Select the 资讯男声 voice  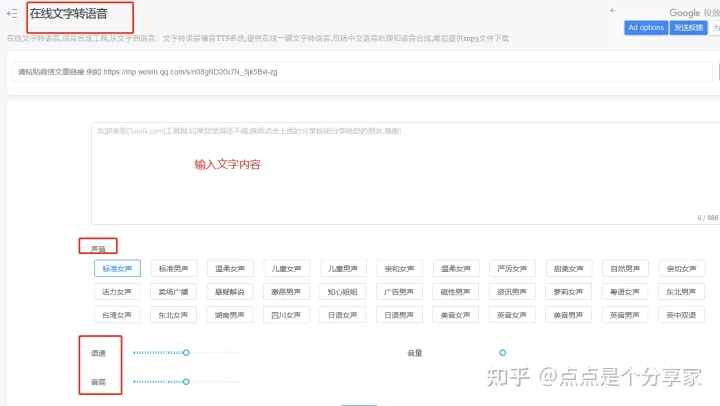512,292
